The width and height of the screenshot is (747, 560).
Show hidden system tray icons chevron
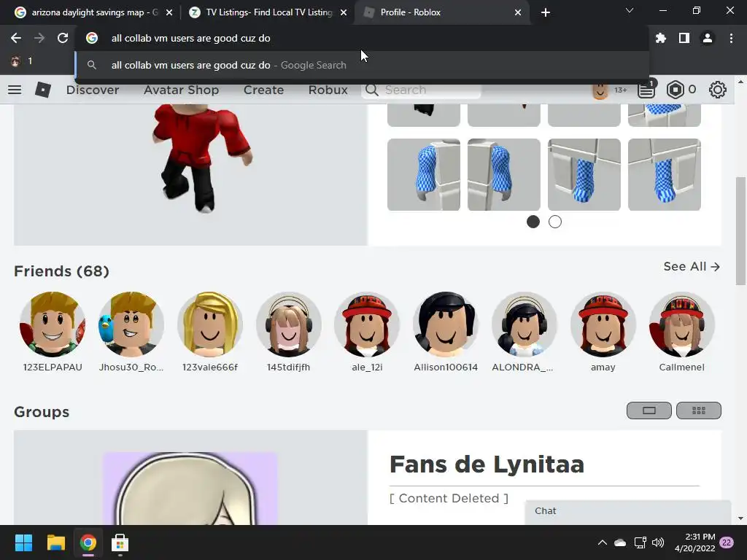[x=602, y=542]
